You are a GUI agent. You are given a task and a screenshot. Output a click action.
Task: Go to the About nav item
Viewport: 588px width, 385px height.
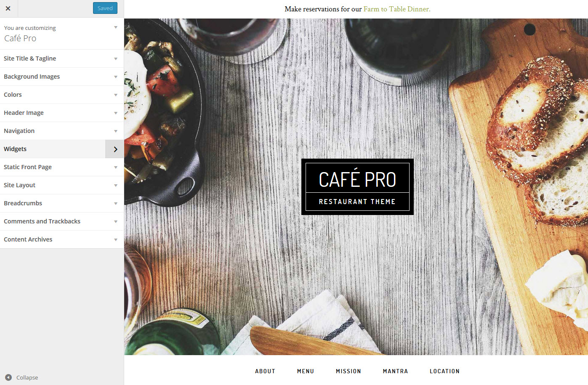(x=265, y=371)
